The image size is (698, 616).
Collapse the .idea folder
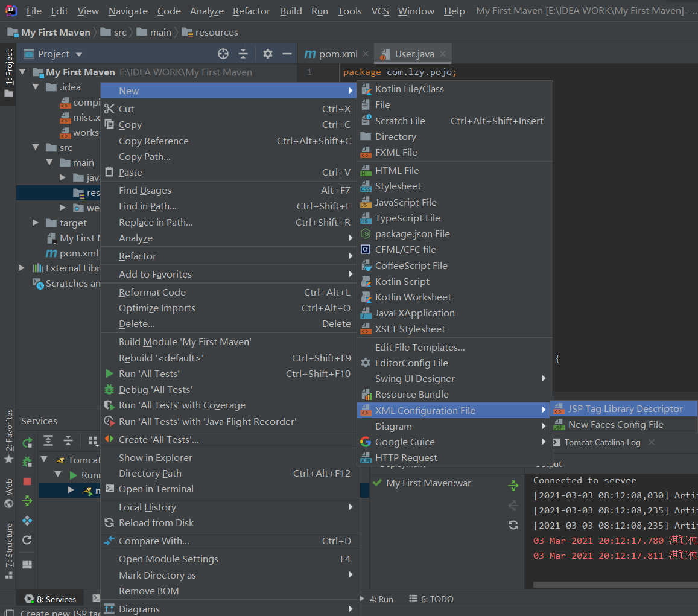tap(36, 87)
